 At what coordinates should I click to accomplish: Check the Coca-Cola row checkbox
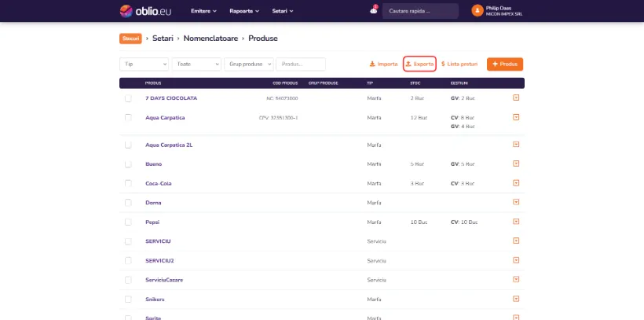pyautogui.click(x=128, y=183)
